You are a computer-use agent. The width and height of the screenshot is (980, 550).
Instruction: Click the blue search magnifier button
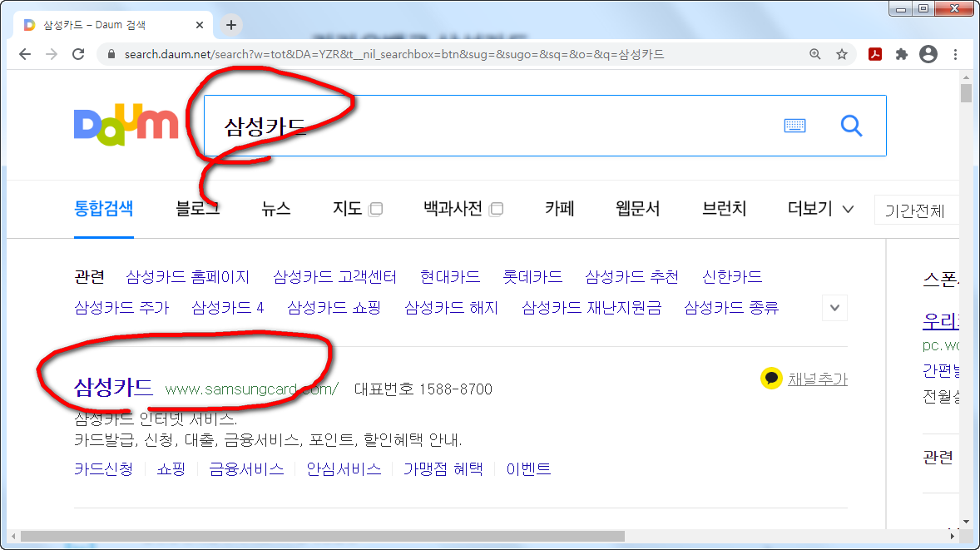[851, 126]
